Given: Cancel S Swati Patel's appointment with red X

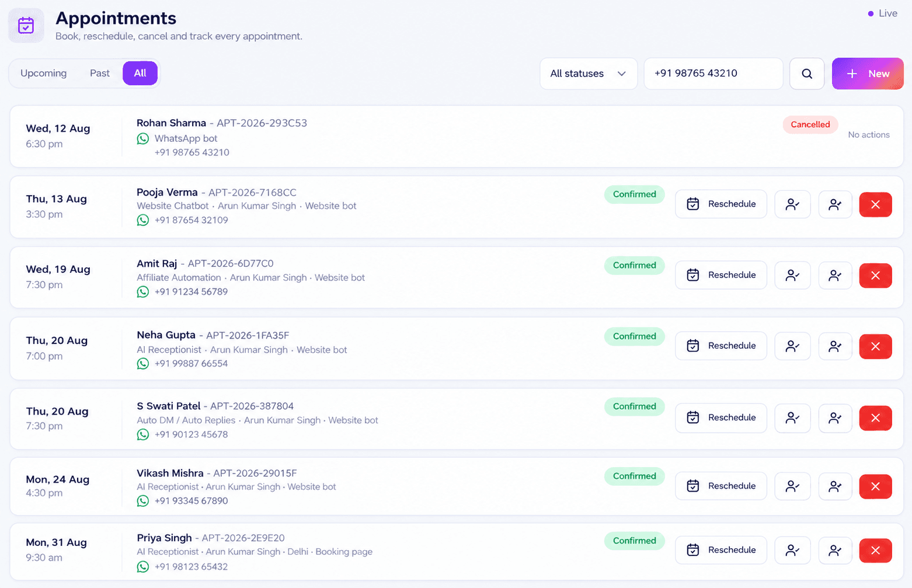Looking at the screenshot, I should 875,418.
